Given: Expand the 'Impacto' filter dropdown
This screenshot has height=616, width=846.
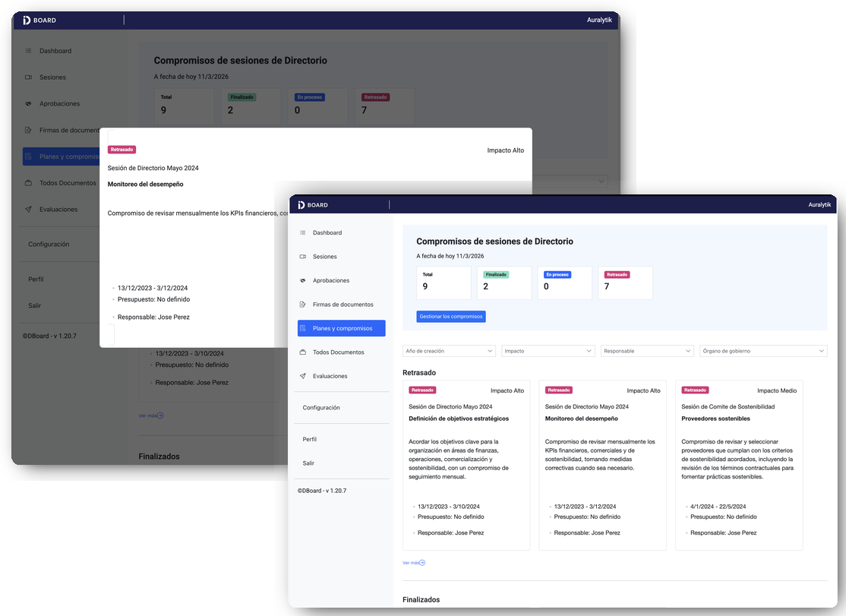Looking at the screenshot, I should 548,351.
